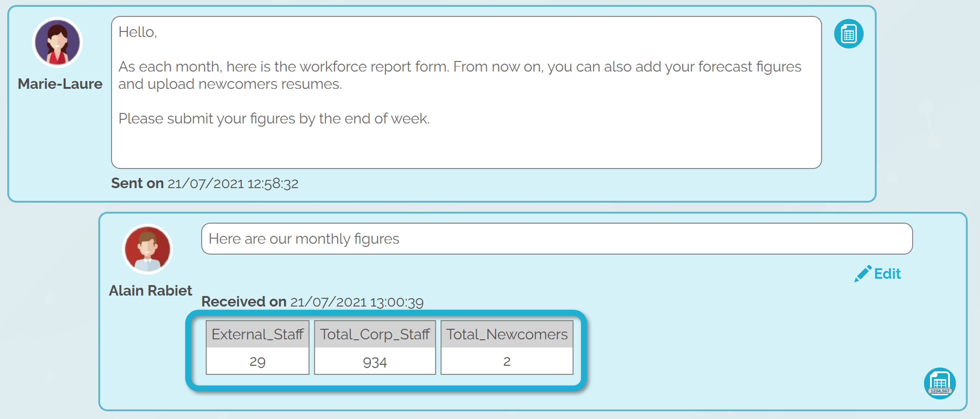This screenshot has height=419, width=980.
Task: Click the Alain Rabiet sender name
Action: (x=150, y=290)
